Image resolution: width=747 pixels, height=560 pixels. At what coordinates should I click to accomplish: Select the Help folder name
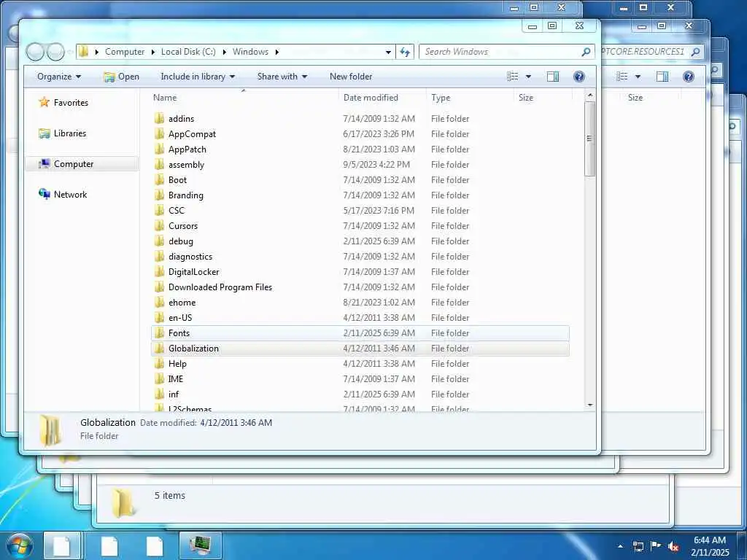click(x=177, y=363)
